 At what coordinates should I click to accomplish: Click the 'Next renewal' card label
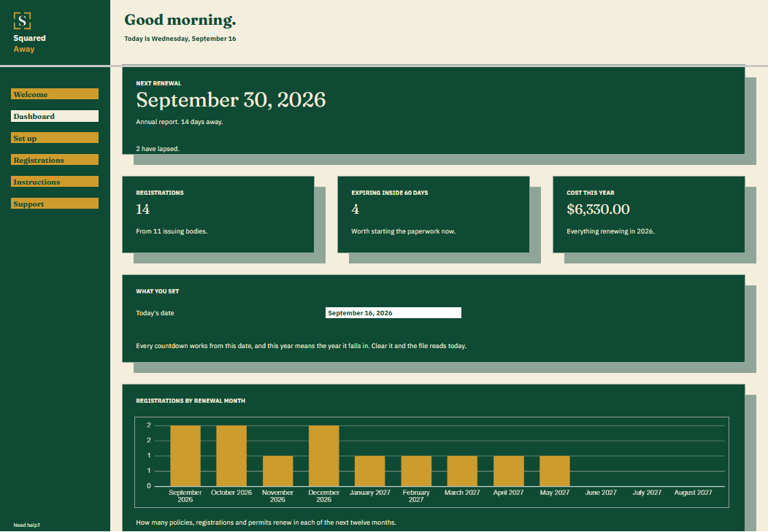tap(158, 83)
